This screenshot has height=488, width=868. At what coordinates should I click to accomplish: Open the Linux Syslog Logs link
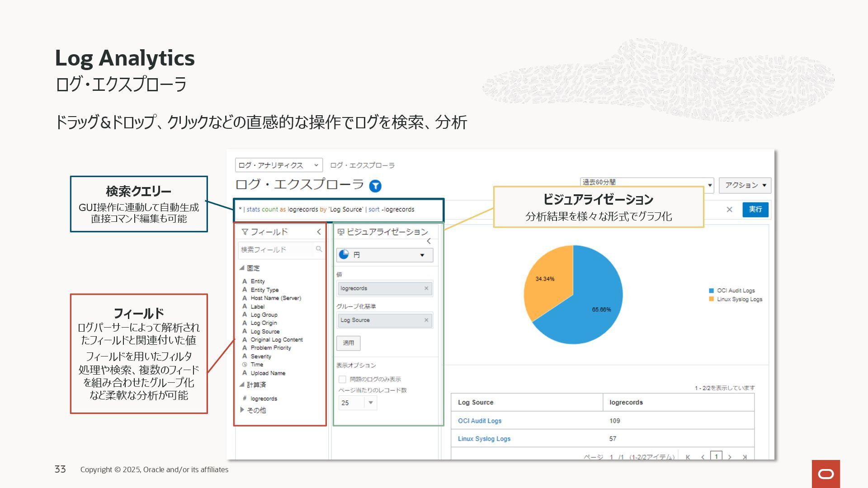coord(484,439)
